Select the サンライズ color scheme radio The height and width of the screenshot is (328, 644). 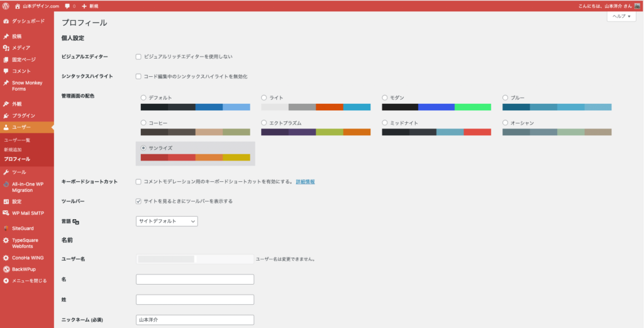pyautogui.click(x=143, y=148)
